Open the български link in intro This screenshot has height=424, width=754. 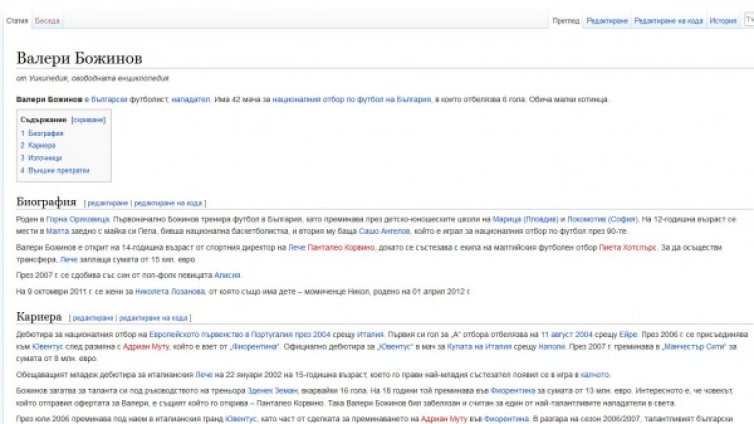click(109, 100)
